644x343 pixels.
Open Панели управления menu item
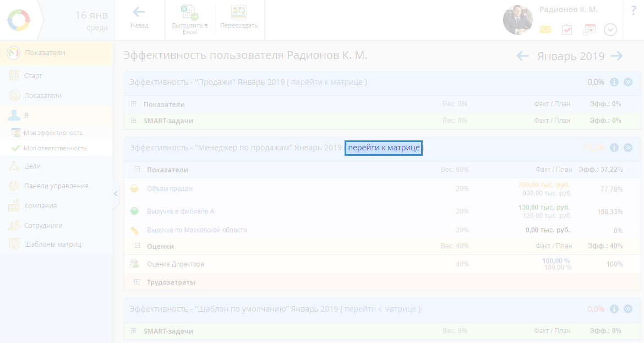coord(56,186)
